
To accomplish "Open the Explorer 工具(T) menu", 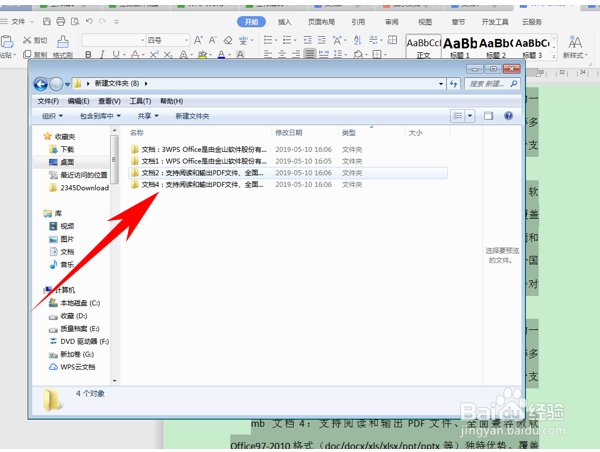I will 140,101.
